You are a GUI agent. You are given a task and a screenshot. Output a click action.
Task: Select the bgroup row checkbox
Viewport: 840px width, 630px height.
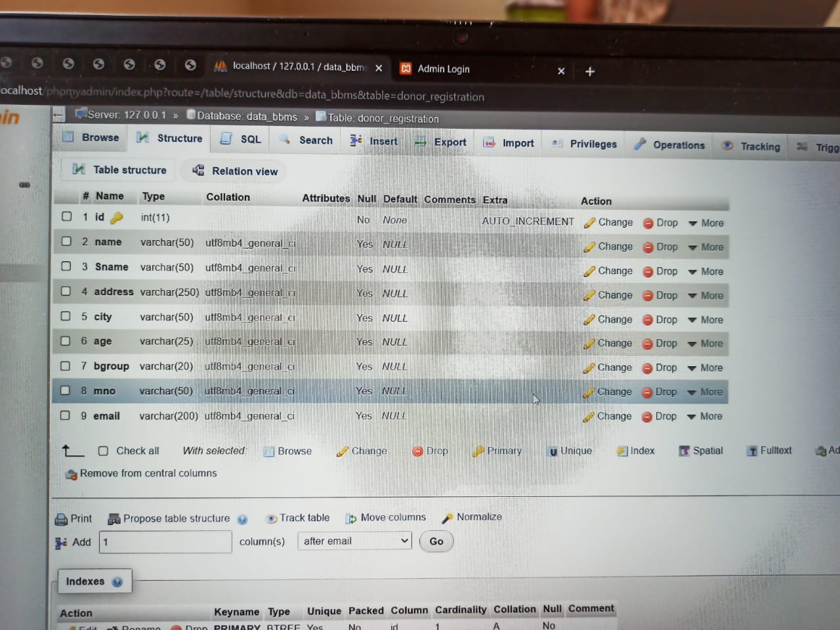point(65,366)
